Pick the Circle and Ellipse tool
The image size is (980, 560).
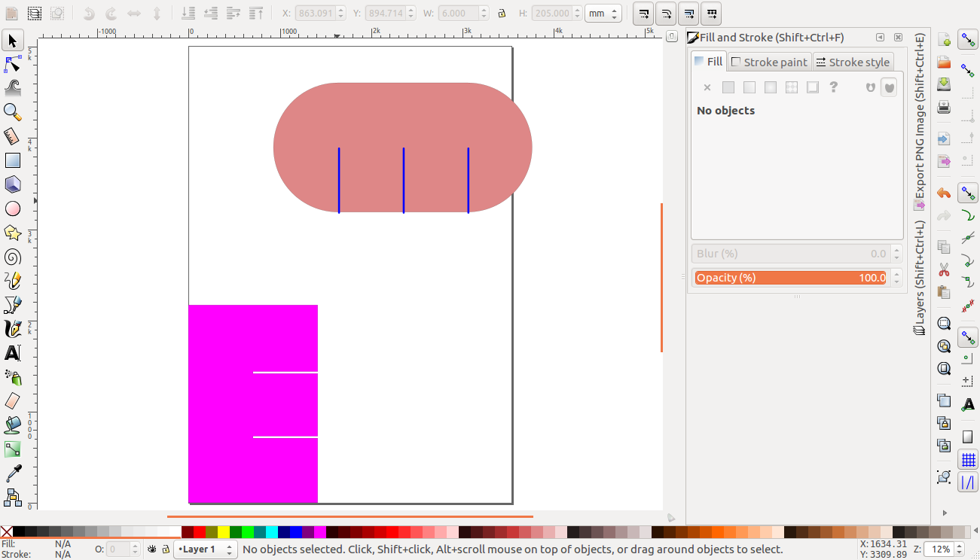tap(13, 208)
